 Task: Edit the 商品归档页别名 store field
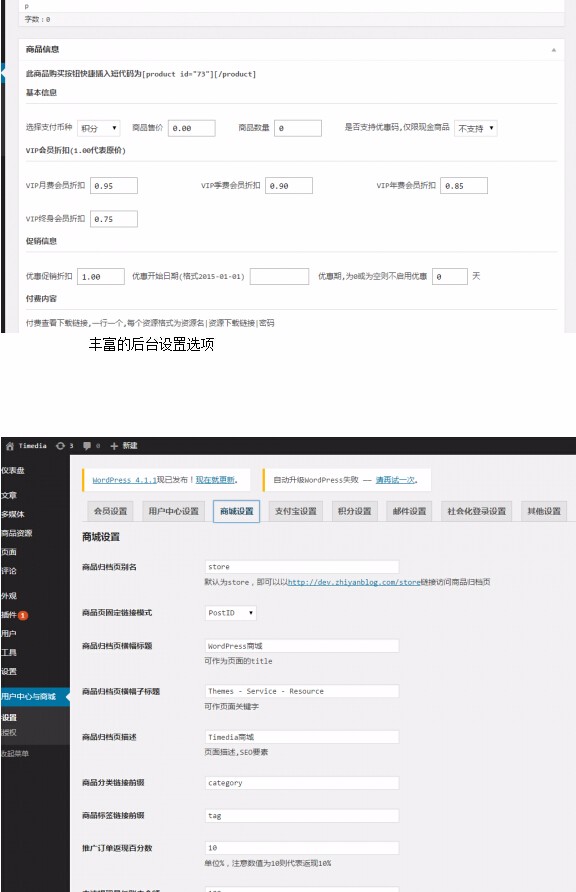point(302,567)
